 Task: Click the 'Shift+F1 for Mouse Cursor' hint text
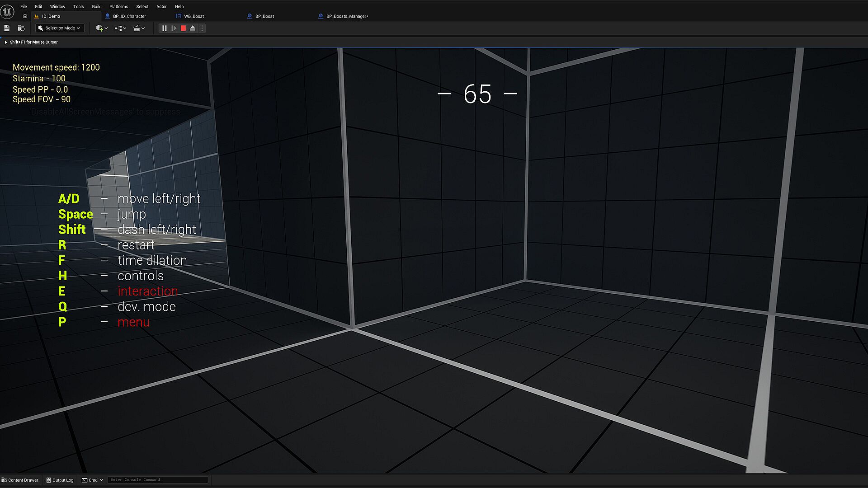click(x=34, y=42)
